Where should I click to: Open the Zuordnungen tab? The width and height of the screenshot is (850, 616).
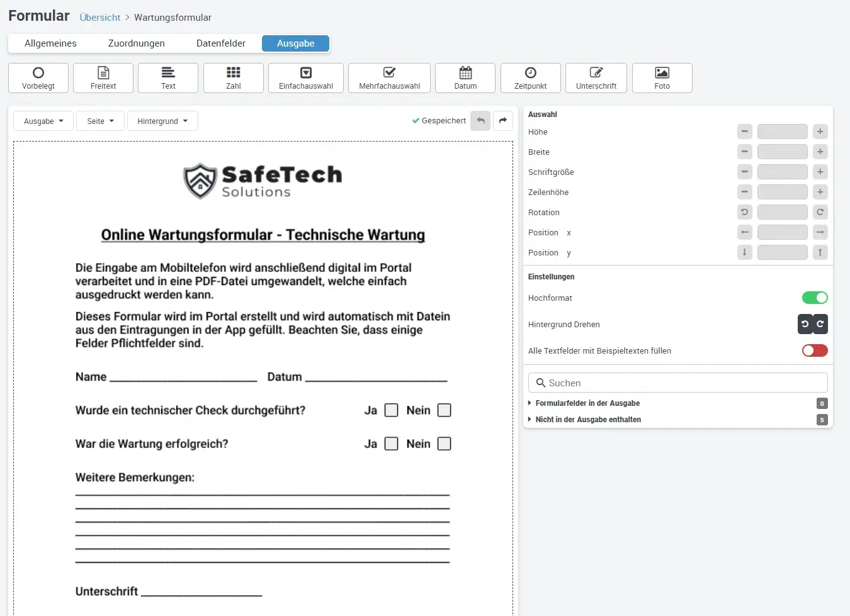(x=136, y=43)
